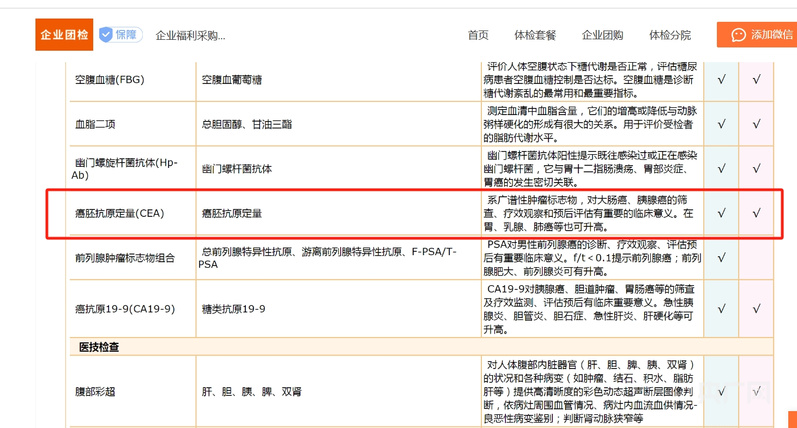The width and height of the screenshot is (797, 428).
Task: Click the 总胆固醇、甘油三酯 content cell
Action: coord(338,124)
